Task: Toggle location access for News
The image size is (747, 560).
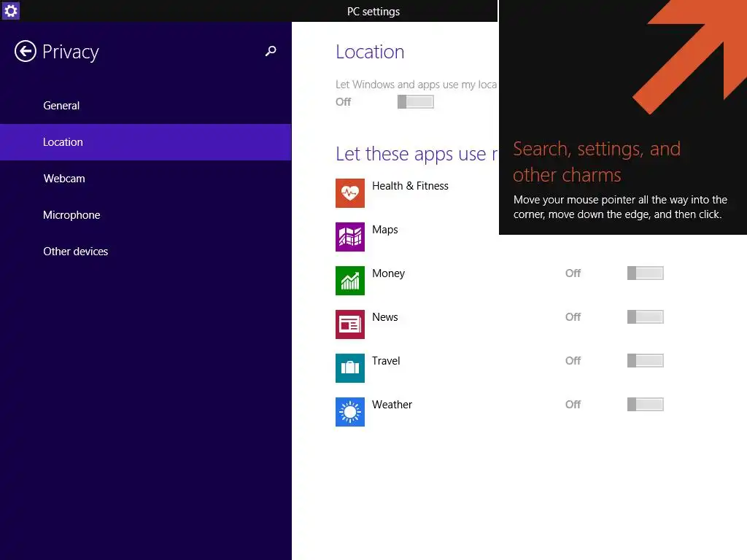Action: tap(645, 316)
